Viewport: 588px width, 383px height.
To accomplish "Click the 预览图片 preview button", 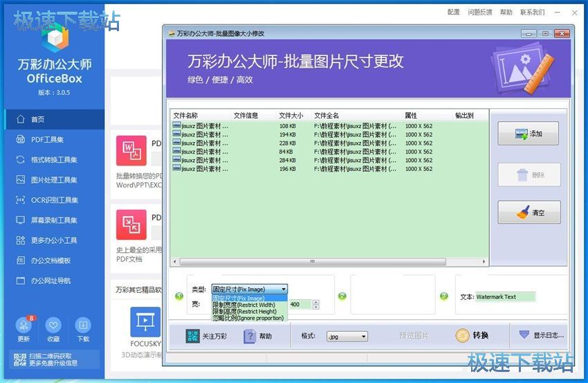I will tap(414, 336).
